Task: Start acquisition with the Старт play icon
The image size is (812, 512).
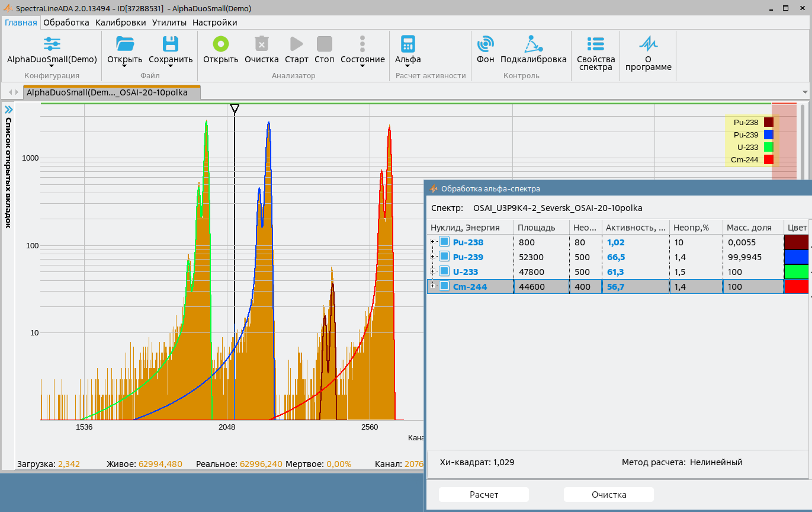Action: [296, 44]
